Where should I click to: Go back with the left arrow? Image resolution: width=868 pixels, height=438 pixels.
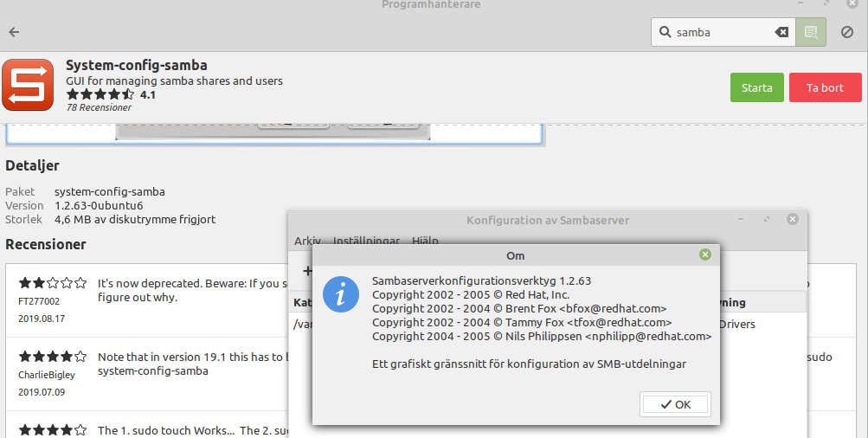point(15,32)
